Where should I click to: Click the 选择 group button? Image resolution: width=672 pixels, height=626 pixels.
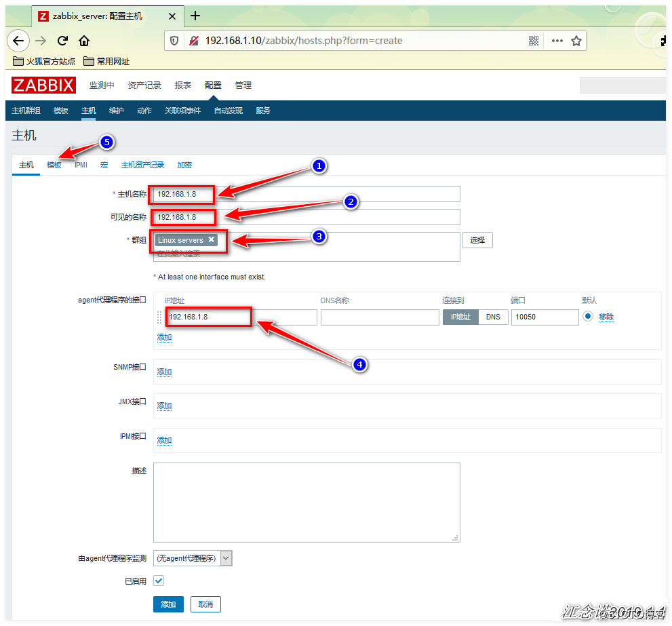click(x=477, y=240)
